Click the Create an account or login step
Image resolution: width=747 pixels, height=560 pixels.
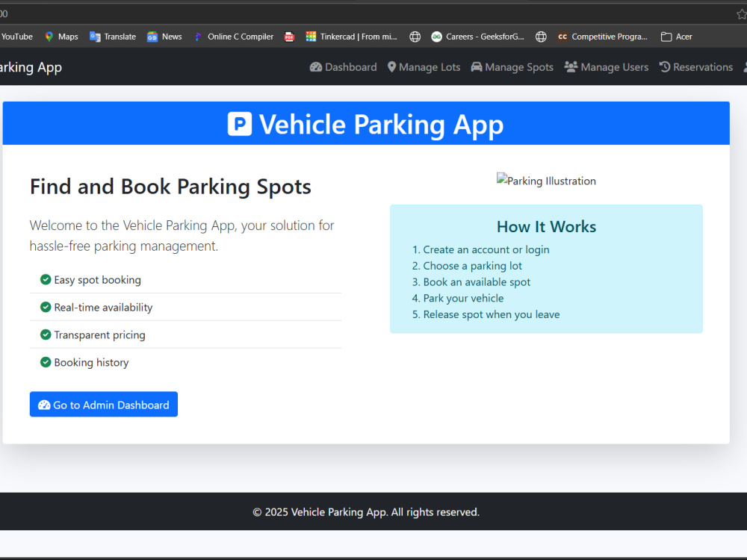point(486,249)
